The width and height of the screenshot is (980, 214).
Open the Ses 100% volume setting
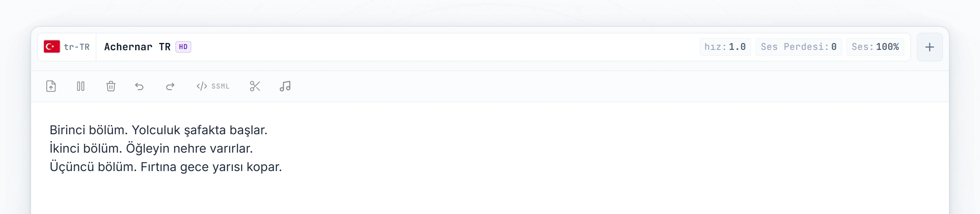point(875,47)
